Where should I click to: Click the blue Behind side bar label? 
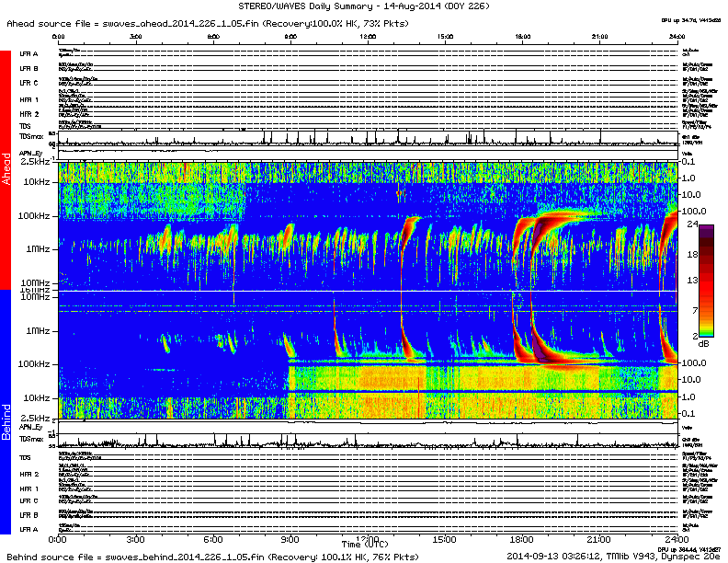point(6,411)
